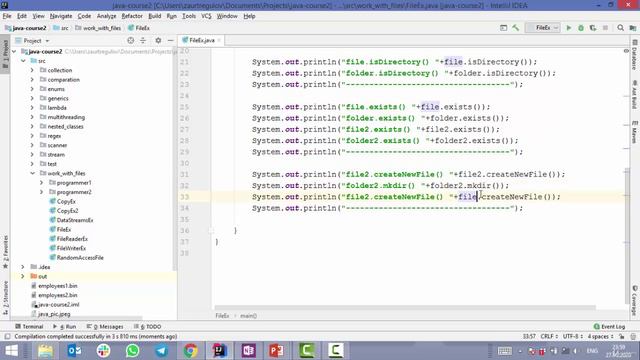Image resolution: width=640 pixels, height=360 pixels.
Task: Build project with hammer icon
Action: (x=516, y=28)
